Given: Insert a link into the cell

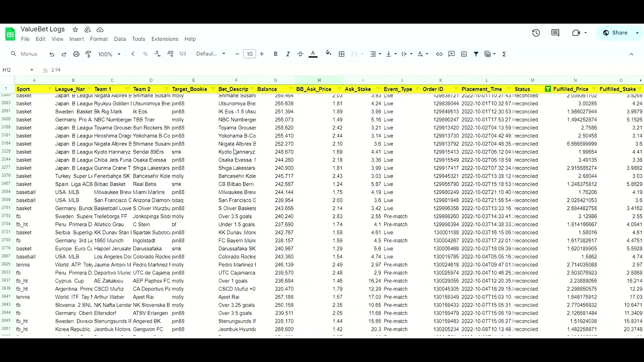Looking at the screenshot, I should (439, 54).
